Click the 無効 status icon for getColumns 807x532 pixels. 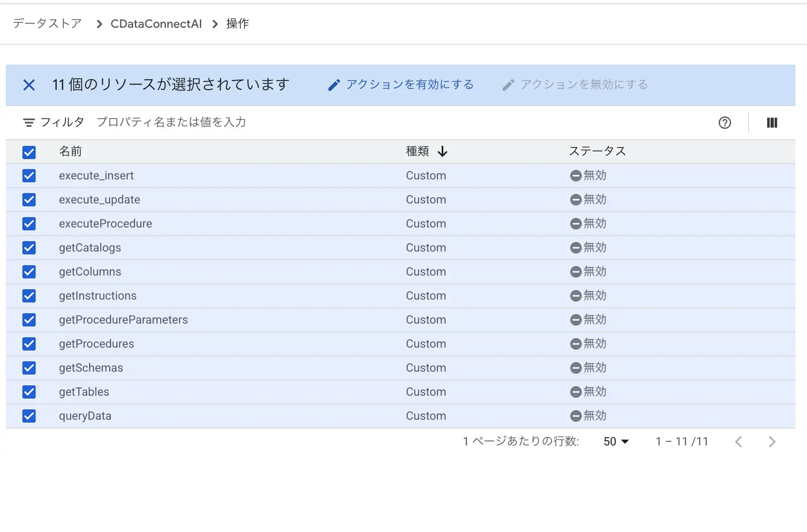tap(576, 272)
